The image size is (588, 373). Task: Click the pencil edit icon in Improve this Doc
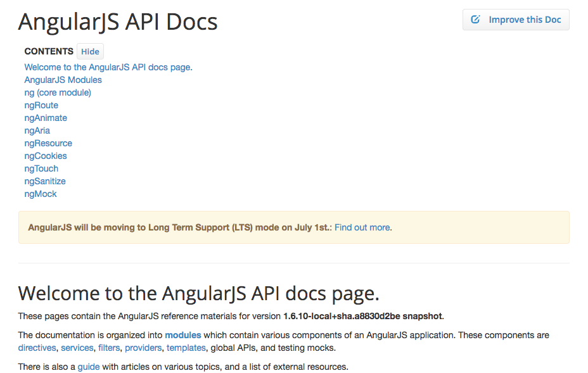(x=475, y=20)
